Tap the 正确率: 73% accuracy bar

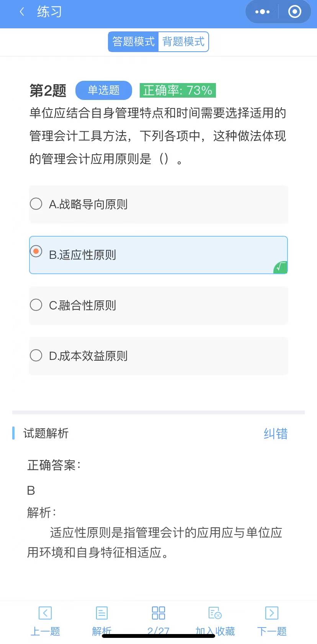click(x=177, y=90)
